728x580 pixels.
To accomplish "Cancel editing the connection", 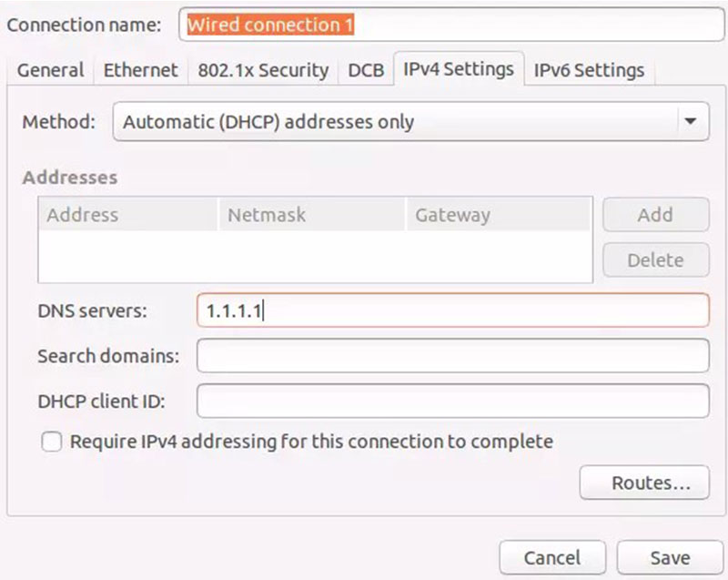I will click(x=552, y=557).
